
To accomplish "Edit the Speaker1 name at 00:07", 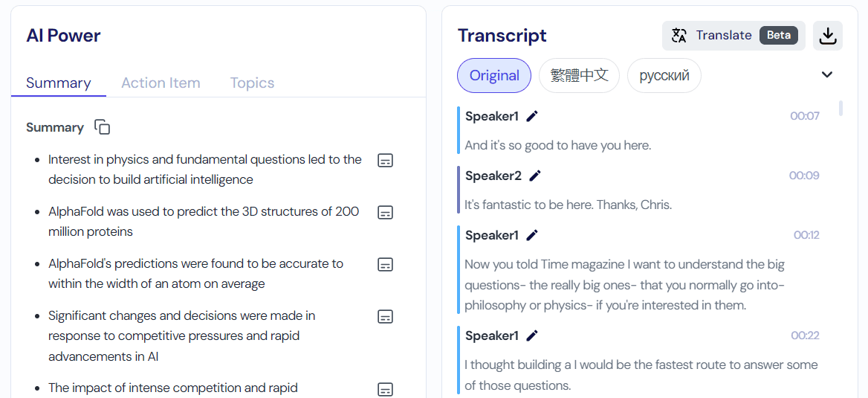I will click(x=532, y=116).
